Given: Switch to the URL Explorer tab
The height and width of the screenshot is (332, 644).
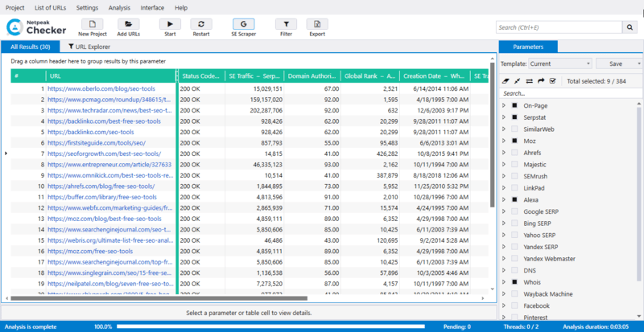Looking at the screenshot, I should [93, 47].
